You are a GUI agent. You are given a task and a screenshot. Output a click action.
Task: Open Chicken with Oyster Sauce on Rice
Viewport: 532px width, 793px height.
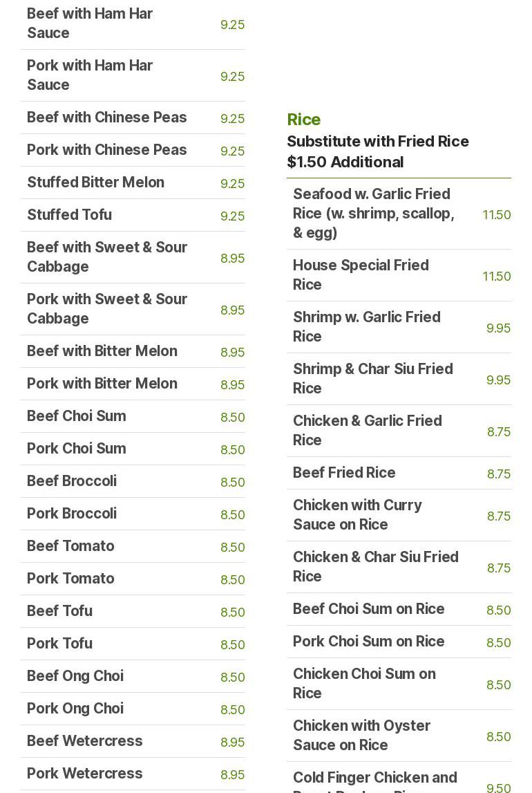click(x=361, y=736)
